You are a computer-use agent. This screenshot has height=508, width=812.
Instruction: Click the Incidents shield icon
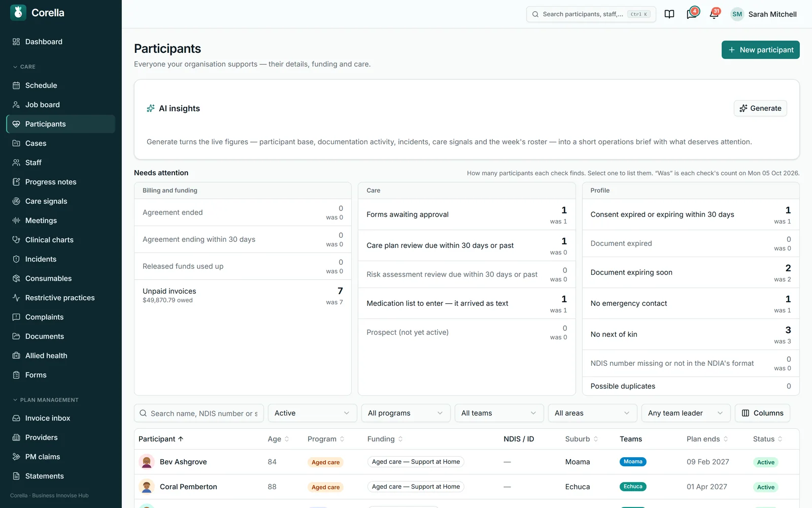click(x=16, y=259)
